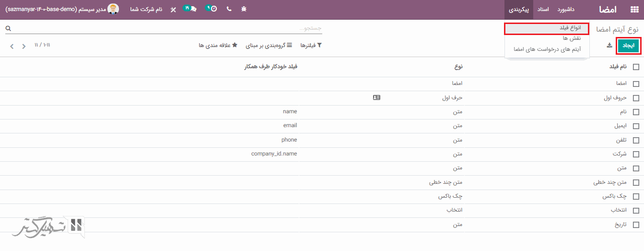Sort by نام فیلد column header
The width and height of the screenshot is (644, 251).
coord(618,67)
